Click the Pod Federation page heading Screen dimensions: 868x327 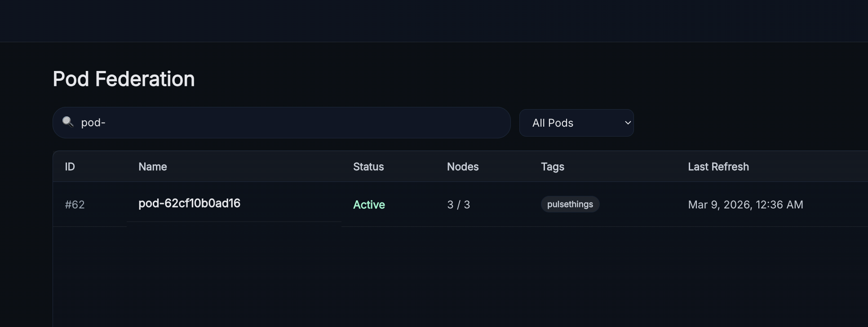click(124, 79)
